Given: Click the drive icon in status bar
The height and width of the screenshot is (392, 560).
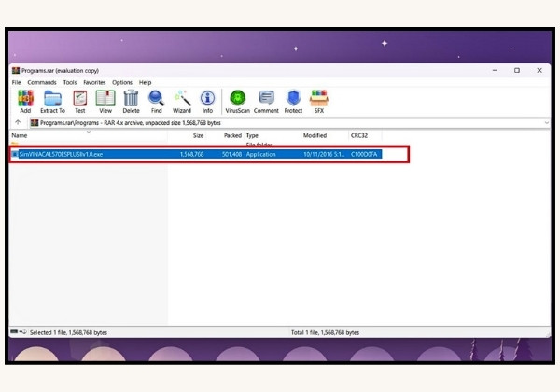Looking at the screenshot, I should [14, 331].
